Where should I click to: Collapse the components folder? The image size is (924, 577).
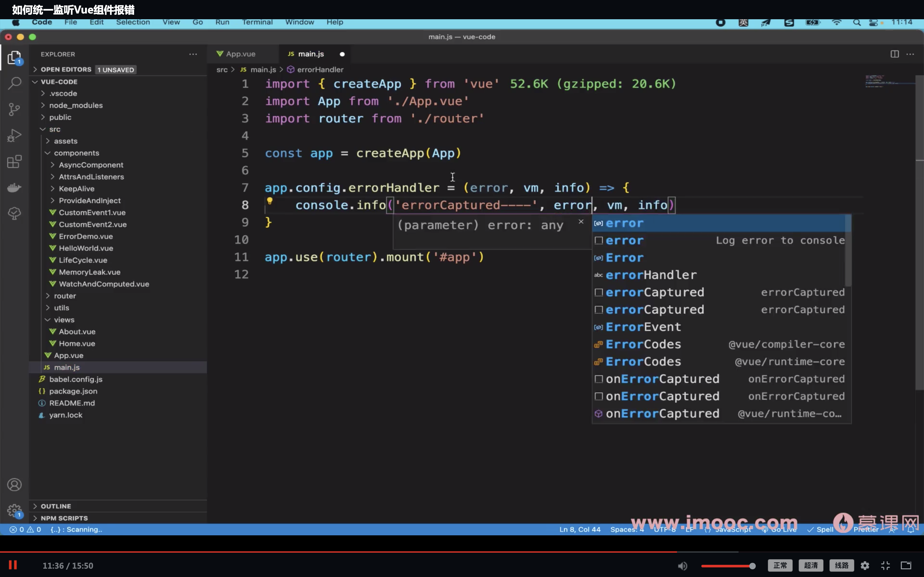point(76,153)
